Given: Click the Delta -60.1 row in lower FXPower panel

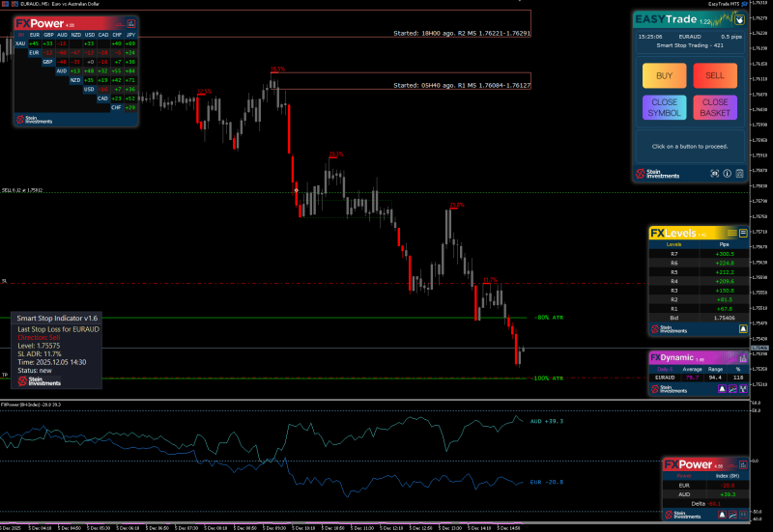Looking at the screenshot, I should pos(706,503).
